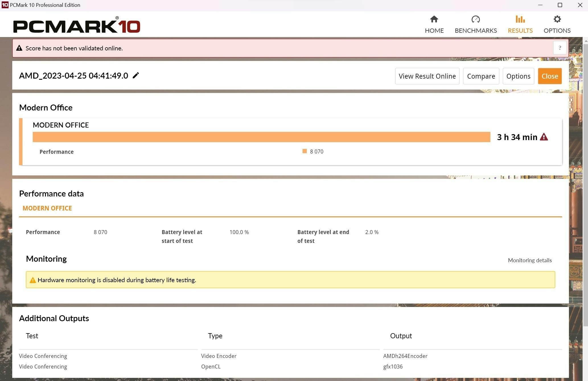Close the result with orange Close button
Image resolution: width=588 pixels, height=381 pixels.
pyautogui.click(x=550, y=76)
